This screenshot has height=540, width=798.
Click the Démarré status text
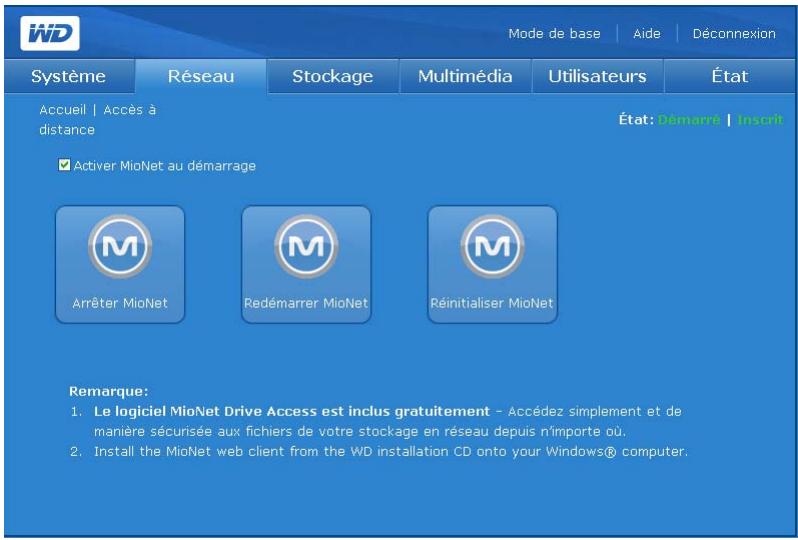[x=689, y=120]
